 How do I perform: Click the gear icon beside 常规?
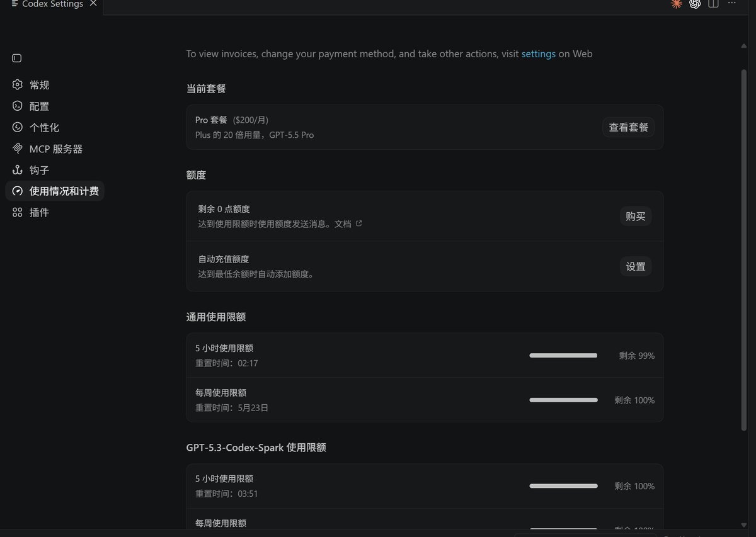(18, 85)
